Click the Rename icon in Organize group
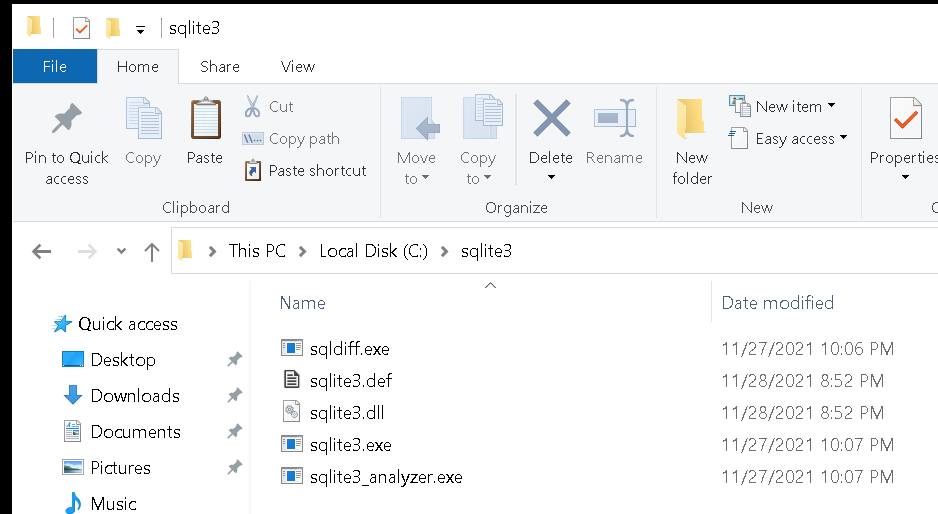Image resolution: width=938 pixels, height=514 pixels. [x=614, y=118]
